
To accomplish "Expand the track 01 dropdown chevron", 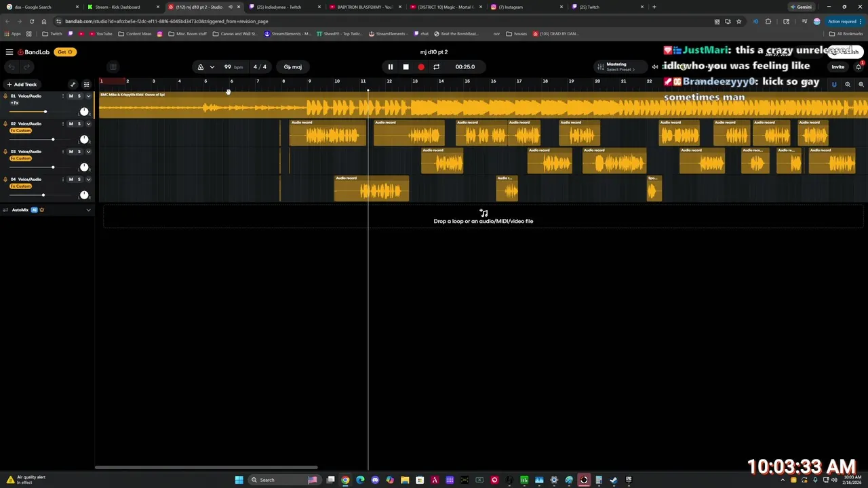I will pos(88,96).
